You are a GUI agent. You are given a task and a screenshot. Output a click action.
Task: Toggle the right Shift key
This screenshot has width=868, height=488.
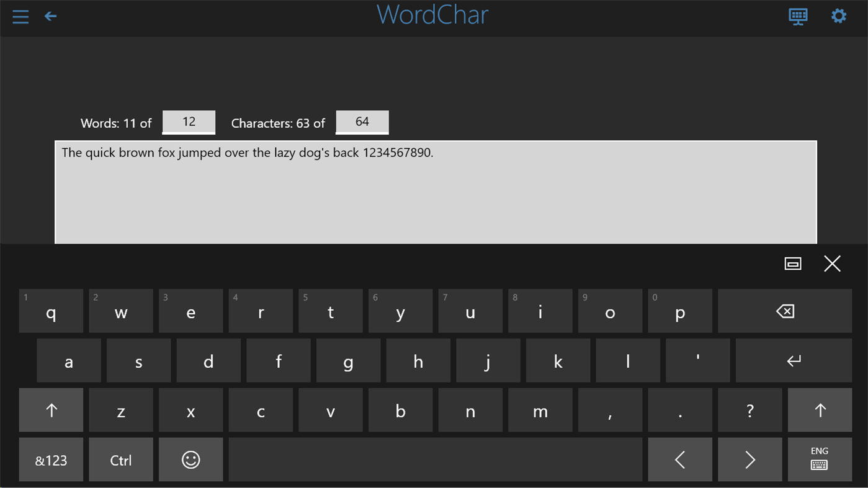tap(820, 410)
